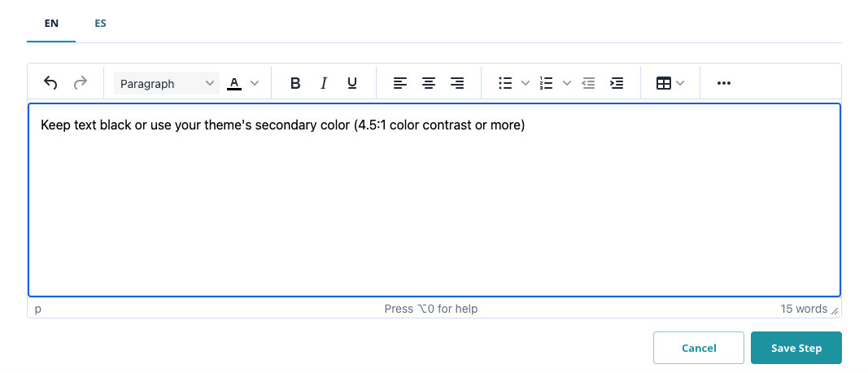
Task: Select the EN language tab
Action: point(51,24)
